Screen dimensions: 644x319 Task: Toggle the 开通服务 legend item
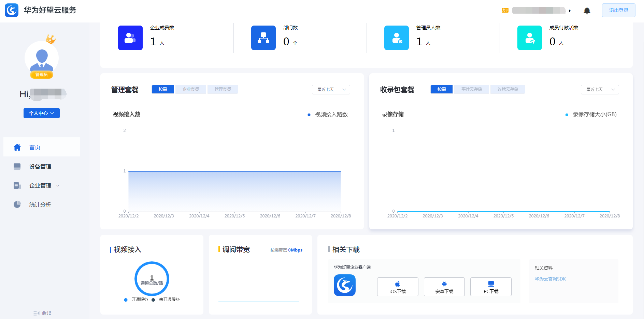click(136, 300)
